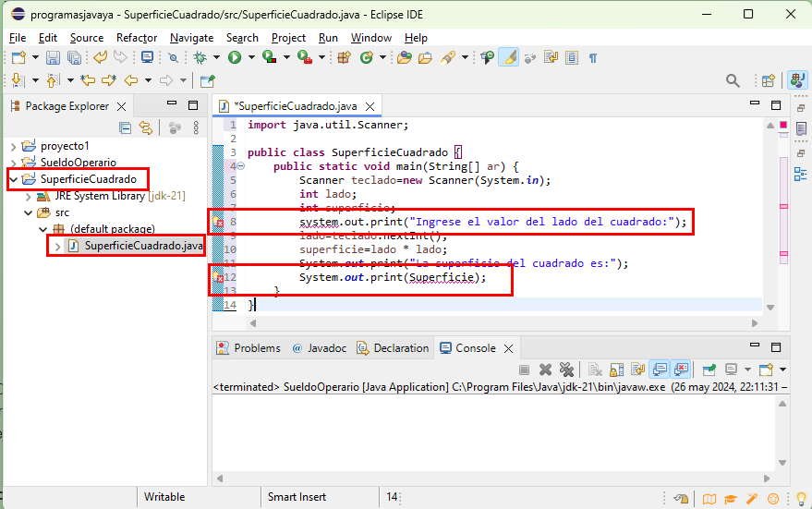Expand the proyecto1 project node

click(x=13, y=146)
